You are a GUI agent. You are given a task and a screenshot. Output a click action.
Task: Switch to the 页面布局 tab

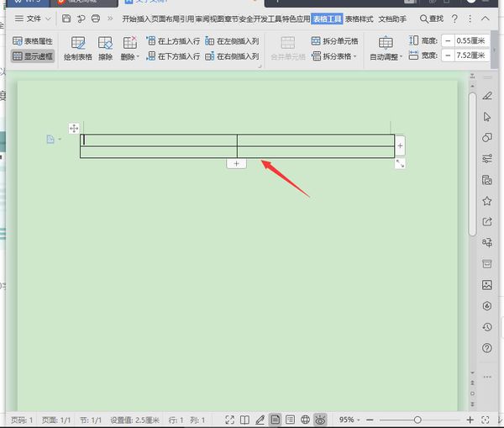pos(165,19)
